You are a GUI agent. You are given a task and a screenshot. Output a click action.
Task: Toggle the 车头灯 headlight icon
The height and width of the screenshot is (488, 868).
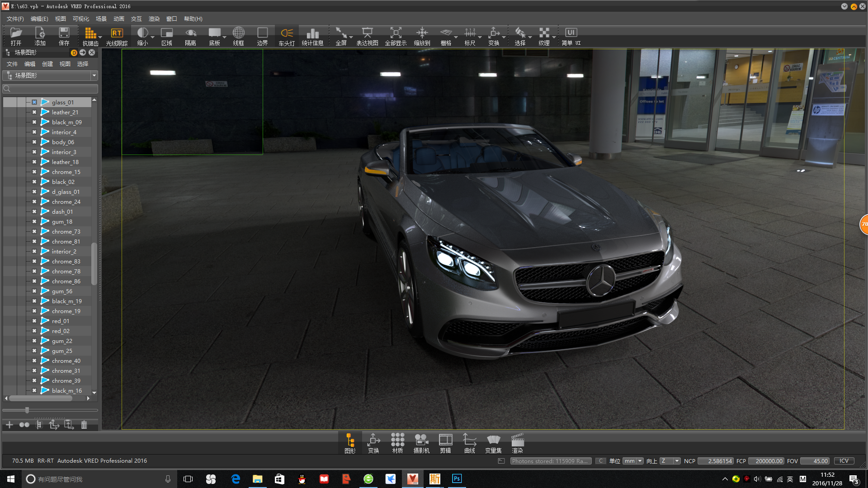287,33
